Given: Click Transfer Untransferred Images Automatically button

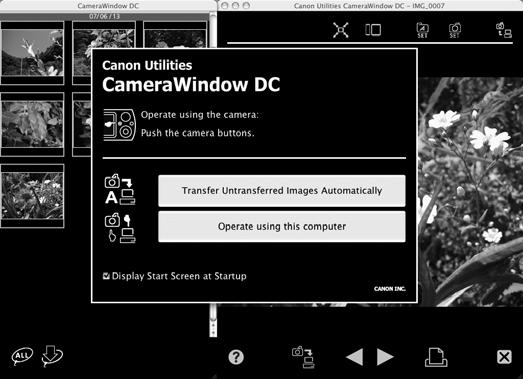Looking at the screenshot, I should click(282, 191).
